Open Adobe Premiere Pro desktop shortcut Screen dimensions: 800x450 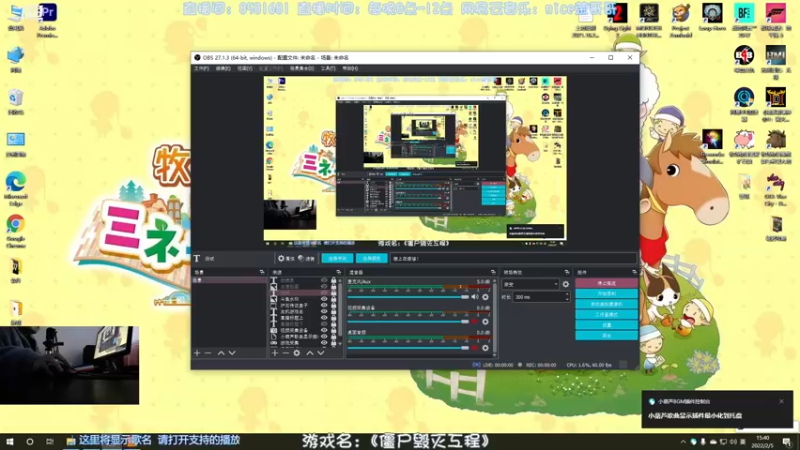(x=47, y=20)
